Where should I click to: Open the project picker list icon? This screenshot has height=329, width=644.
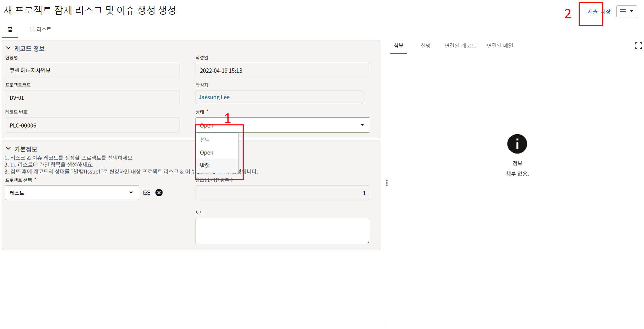(x=147, y=193)
